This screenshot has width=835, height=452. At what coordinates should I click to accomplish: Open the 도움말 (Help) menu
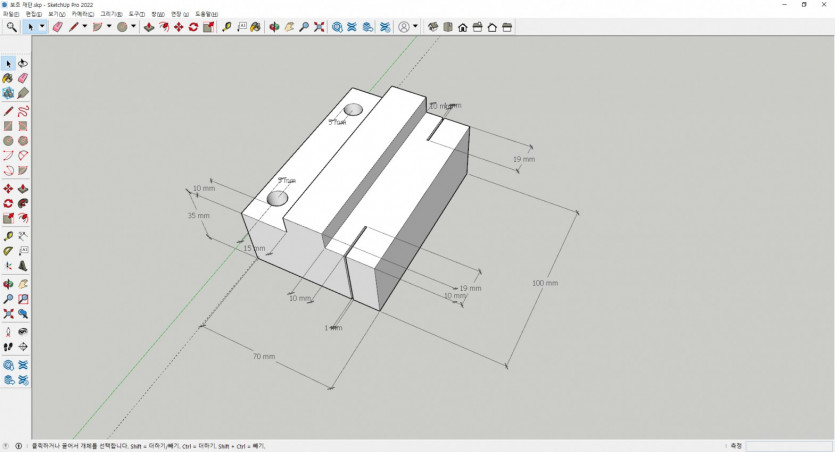(x=207, y=14)
